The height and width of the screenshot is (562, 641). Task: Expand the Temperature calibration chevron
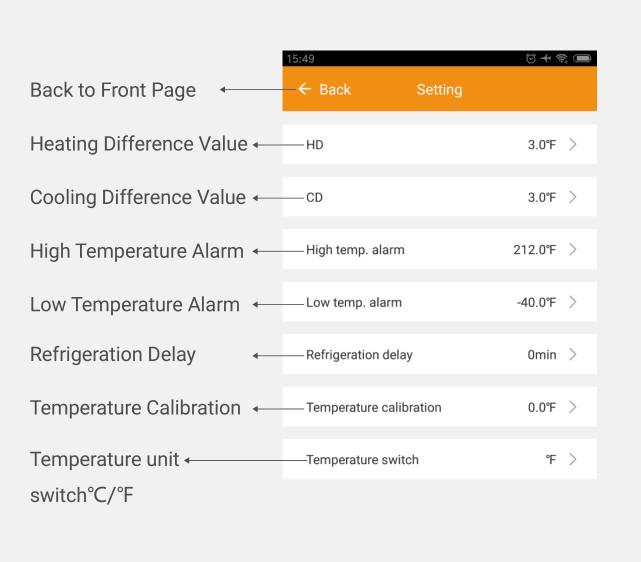(573, 407)
